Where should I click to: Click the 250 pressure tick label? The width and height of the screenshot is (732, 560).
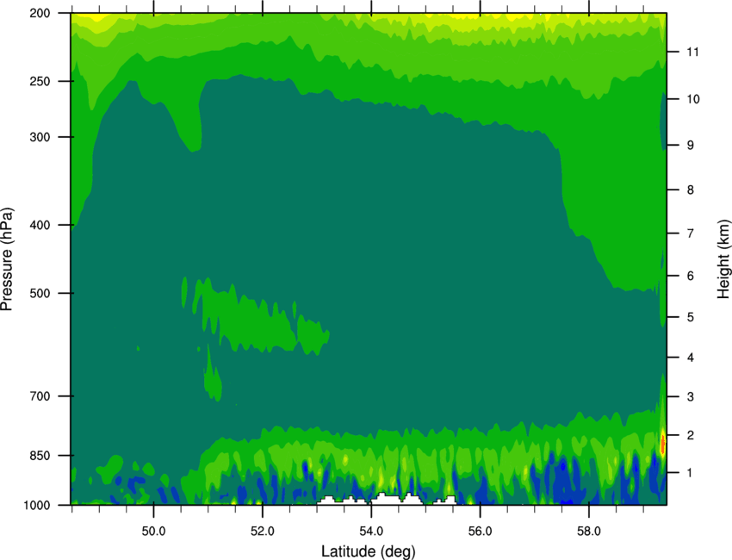[40, 81]
